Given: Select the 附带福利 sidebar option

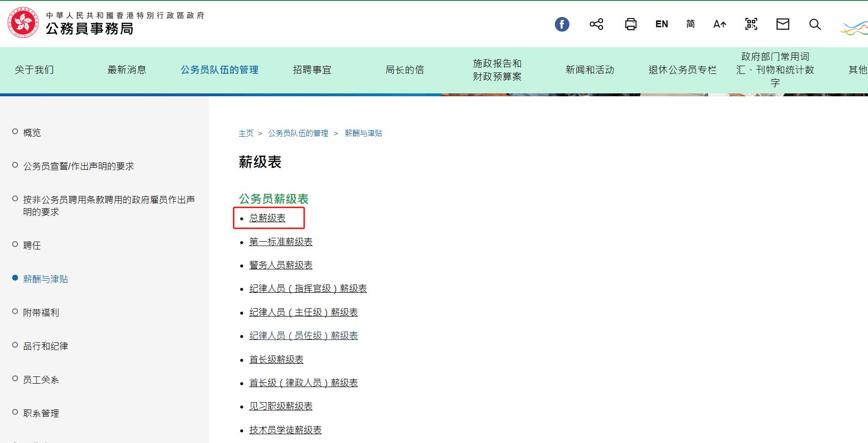Looking at the screenshot, I should click(40, 312).
